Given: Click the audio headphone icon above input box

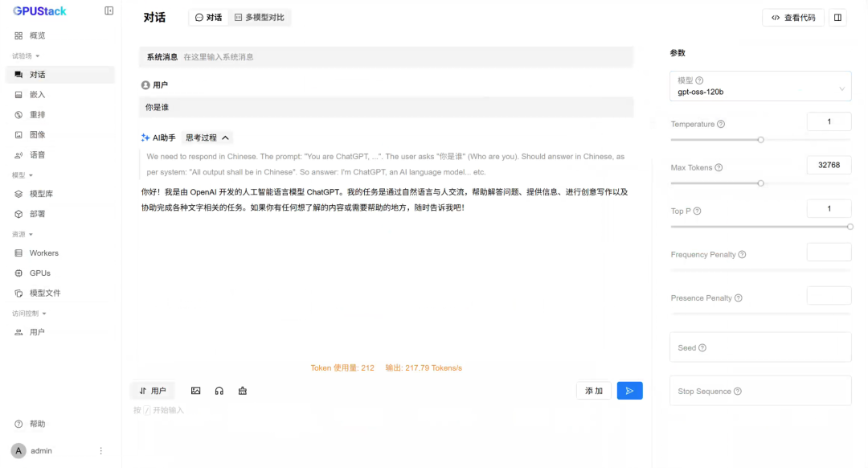Looking at the screenshot, I should [x=218, y=390].
